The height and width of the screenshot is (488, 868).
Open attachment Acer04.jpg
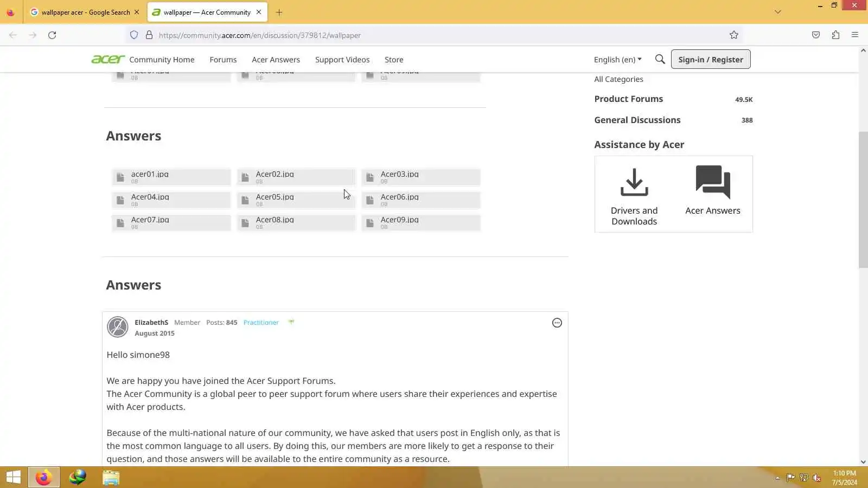point(171,200)
